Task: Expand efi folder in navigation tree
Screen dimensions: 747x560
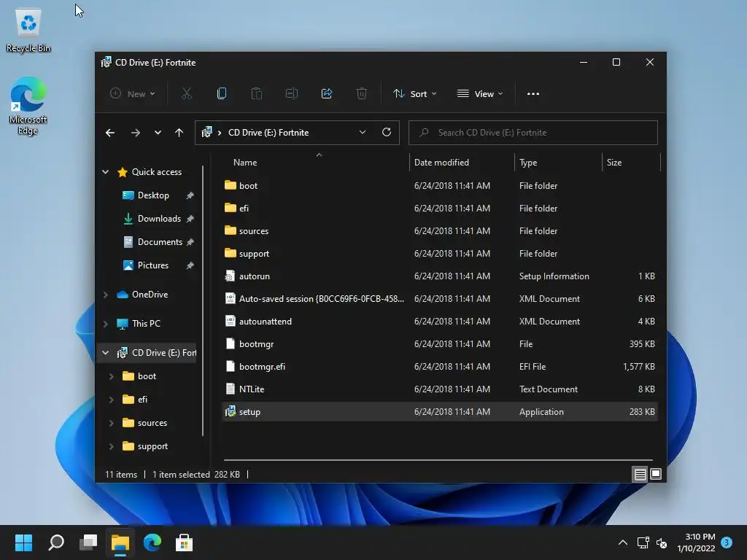Action: (111, 400)
